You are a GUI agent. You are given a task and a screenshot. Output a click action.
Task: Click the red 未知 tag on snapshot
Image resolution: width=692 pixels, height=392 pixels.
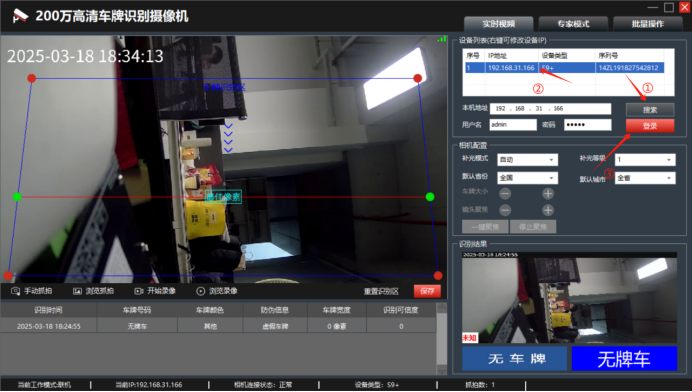(470, 338)
